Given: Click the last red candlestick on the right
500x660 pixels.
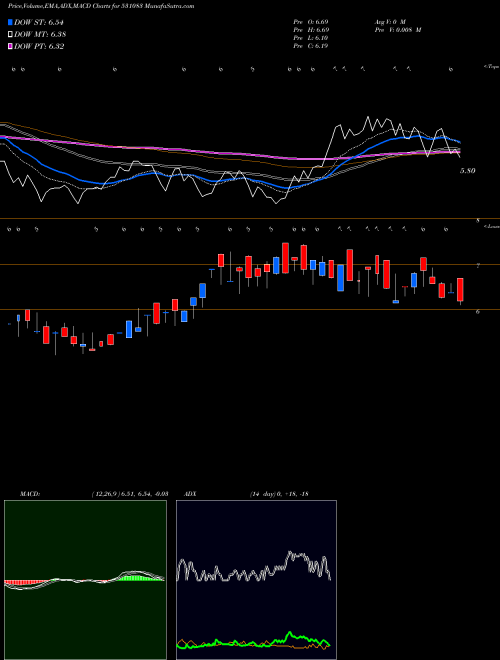Looking at the screenshot, I should tap(460, 290).
